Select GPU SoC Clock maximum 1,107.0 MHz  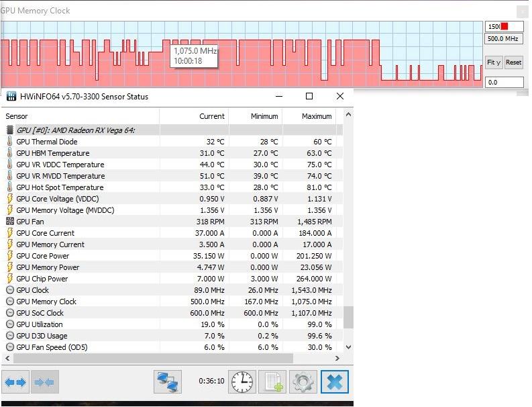point(311,313)
